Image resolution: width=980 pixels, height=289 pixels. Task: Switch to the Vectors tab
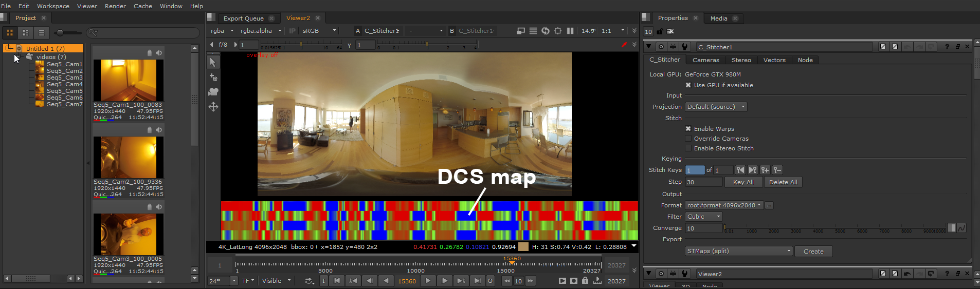(x=774, y=60)
